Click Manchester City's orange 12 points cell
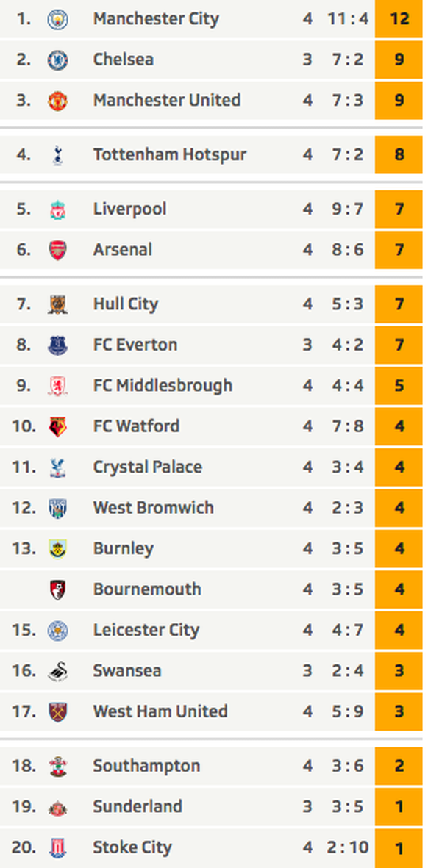Screen dimensions: 428x868 pos(399,19)
